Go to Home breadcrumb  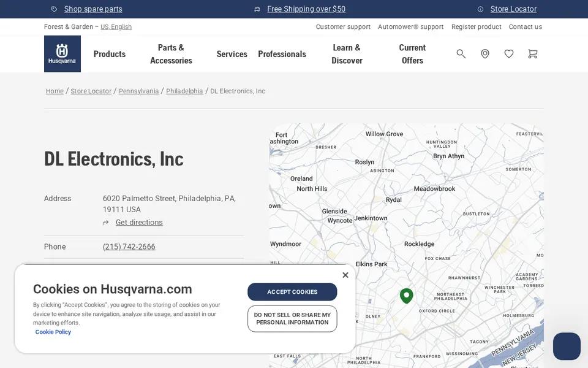(x=55, y=91)
